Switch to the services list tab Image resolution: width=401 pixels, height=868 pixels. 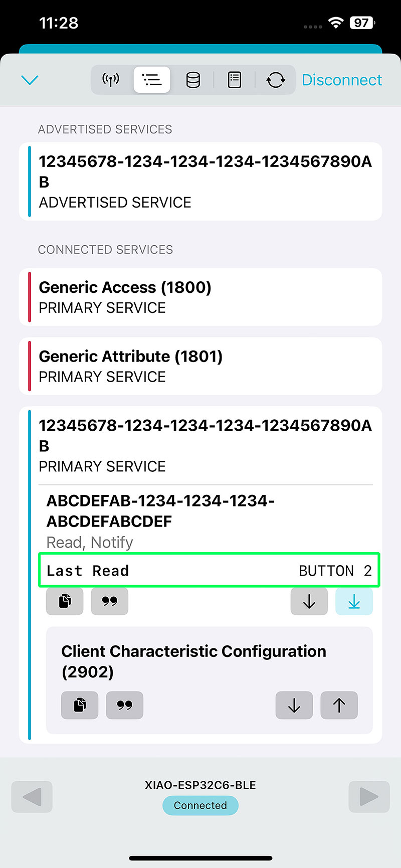click(152, 80)
